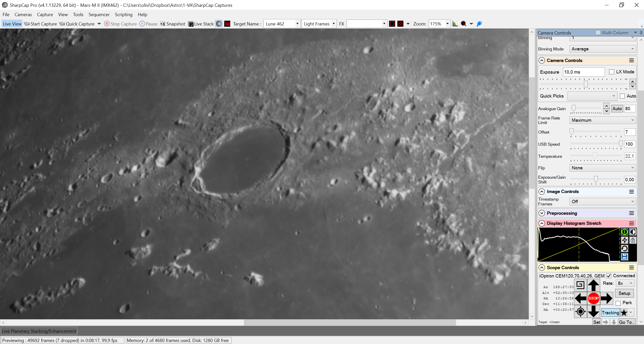
Task: Click the red STOP mount button
Action: coord(593,298)
